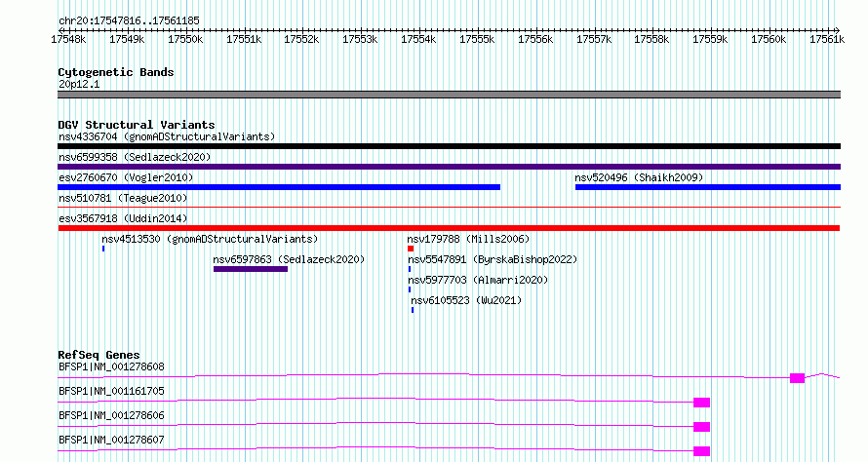The height and width of the screenshot is (462, 868).
Task: Click the Cytogenetic Bands track title
Action: pyautogui.click(x=116, y=72)
